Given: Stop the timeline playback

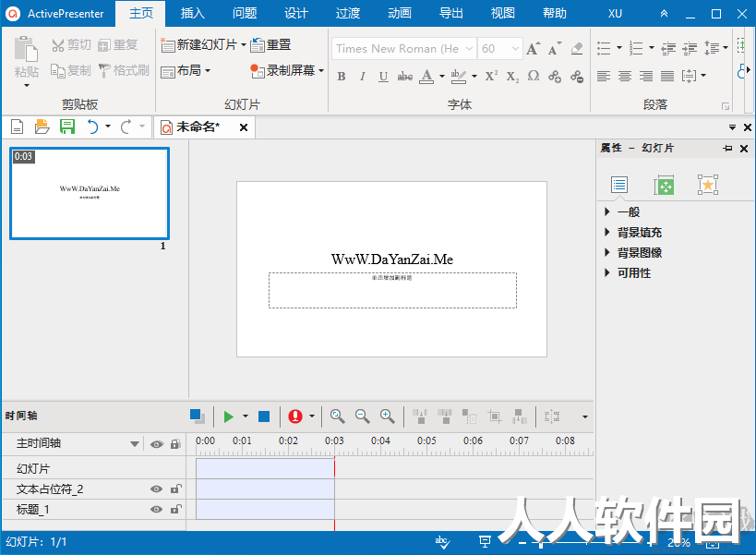Looking at the screenshot, I should tap(264, 416).
